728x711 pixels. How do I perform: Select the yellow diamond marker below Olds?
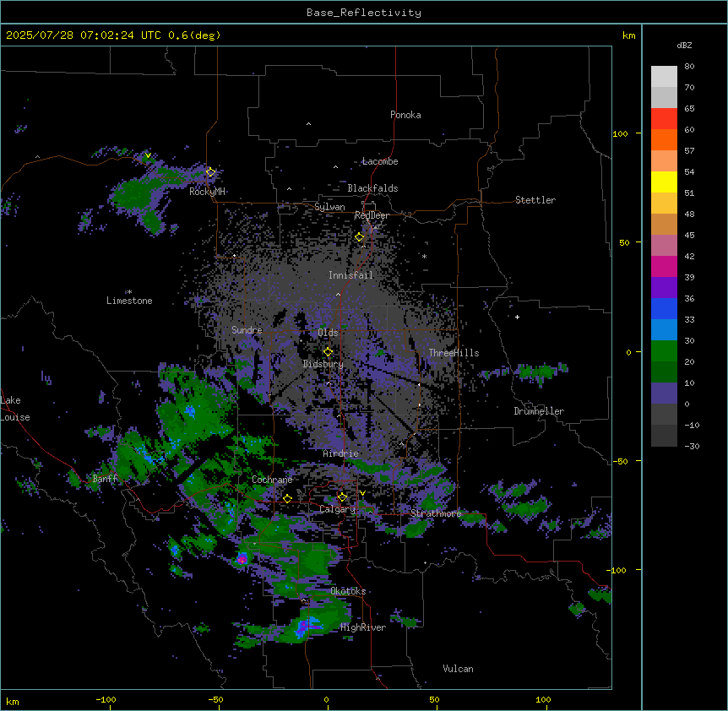[x=328, y=352]
